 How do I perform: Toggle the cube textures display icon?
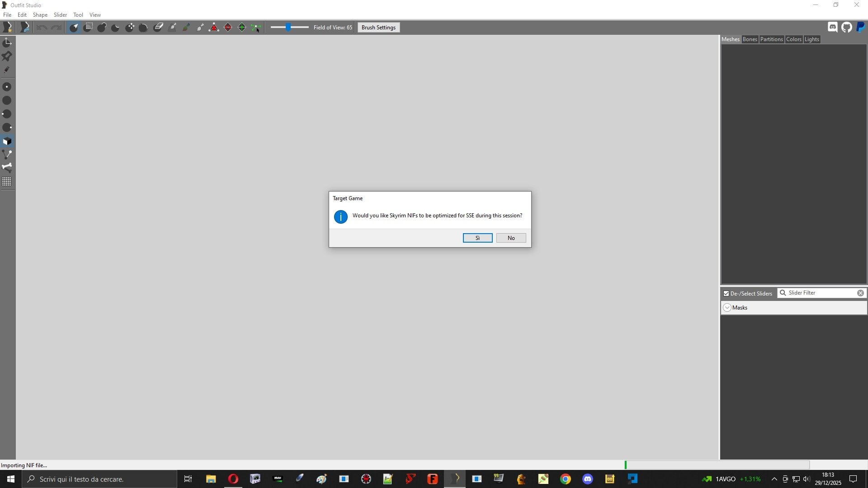tap(7, 141)
